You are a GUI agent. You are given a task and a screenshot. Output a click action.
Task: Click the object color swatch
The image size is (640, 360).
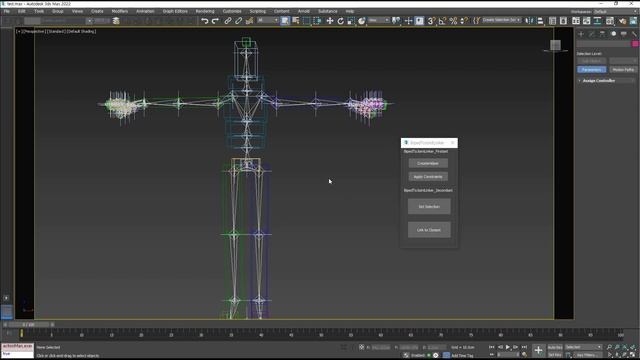635,44
